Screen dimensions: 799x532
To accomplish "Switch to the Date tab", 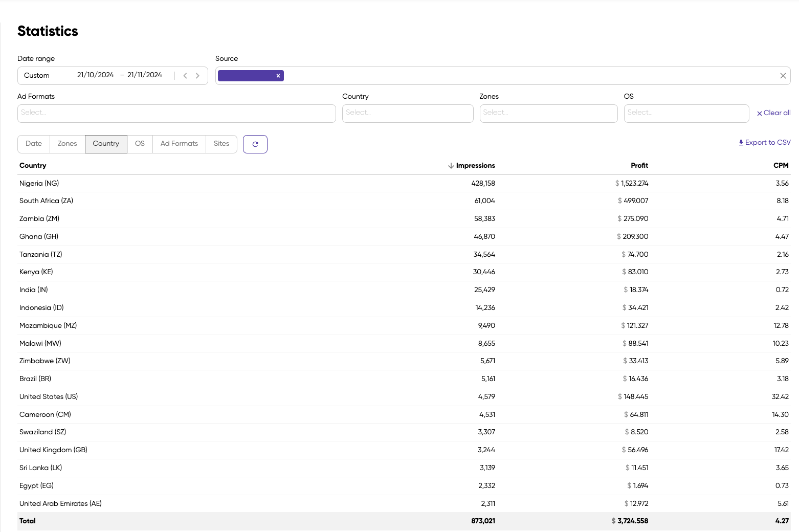I will click(34, 144).
